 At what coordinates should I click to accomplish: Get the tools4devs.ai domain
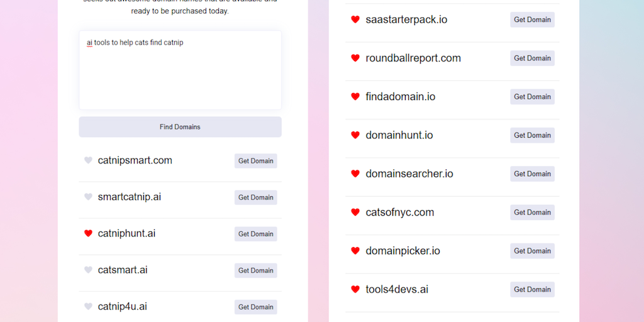532,289
